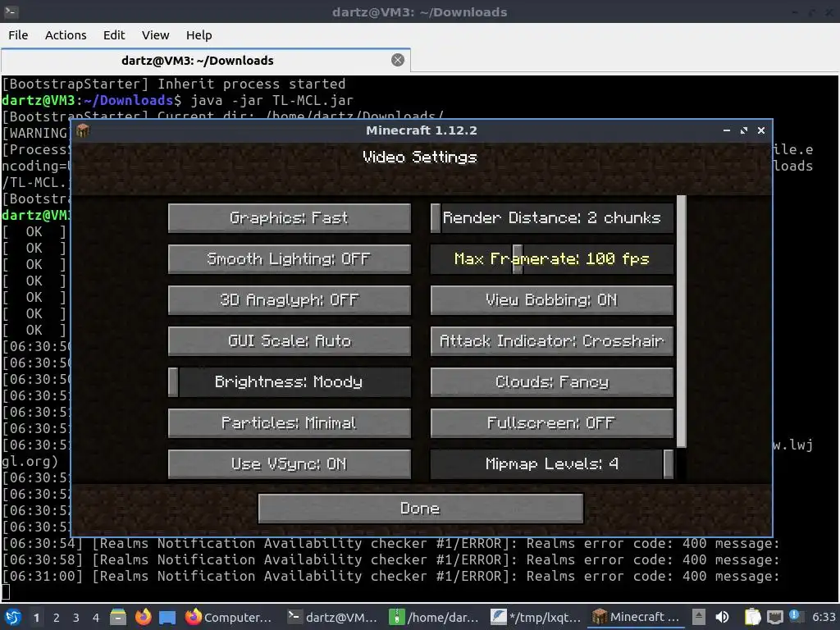Click the removable media eject tray icon
The image size is (840, 630).
point(699,617)
